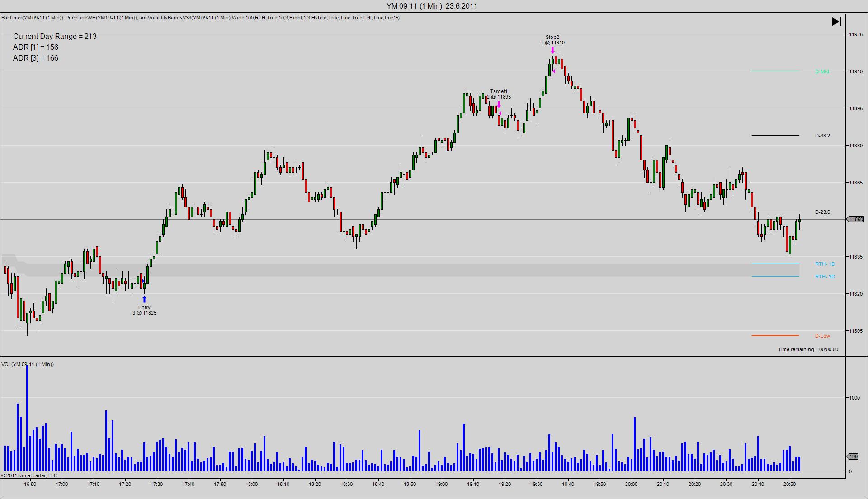
Task: Click the D-38.2 label
Action: pyautogui.click(x=822, y=136)
